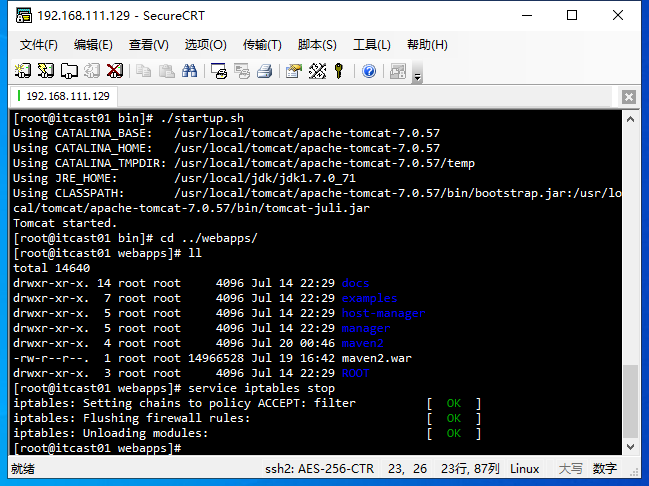Click the 就绪 status bar text
The width and height of the screenshot is (649, 486).
pyautogui.click(x=23, y=469)
